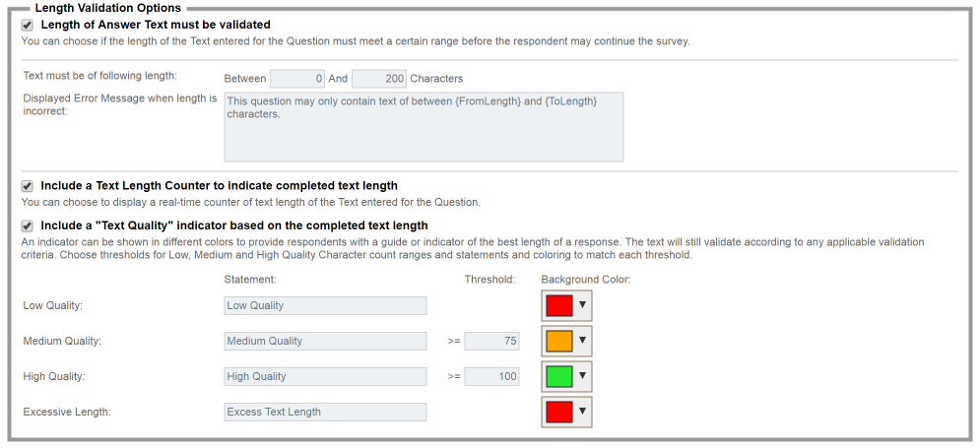Expand the Excessive Length color dropdown arrow
The image size is (980, 448).
(582, 412)
